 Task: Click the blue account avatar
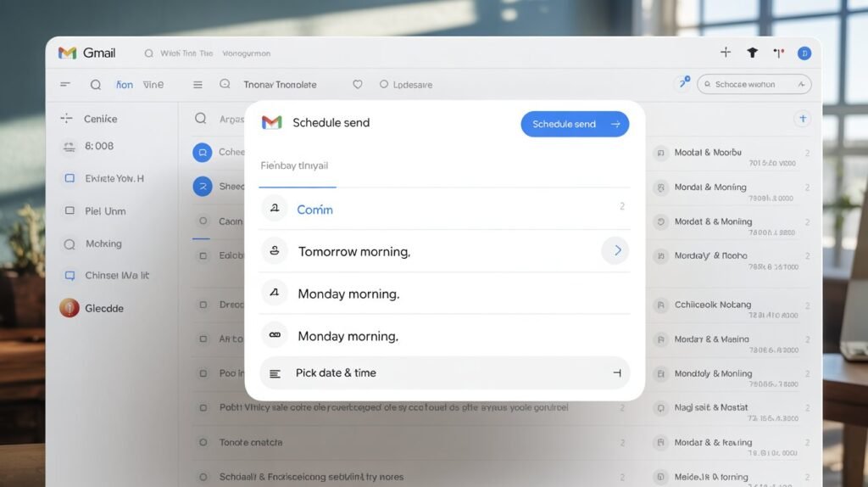[804, 53]
